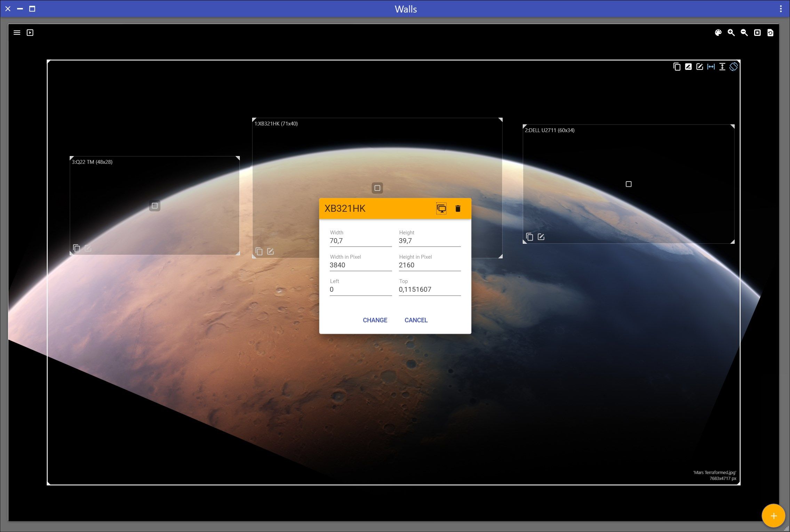Click the delete monitor icon for XB321HK
The width and height of the screenshot is (790, 532).
[x=458, y=208]
